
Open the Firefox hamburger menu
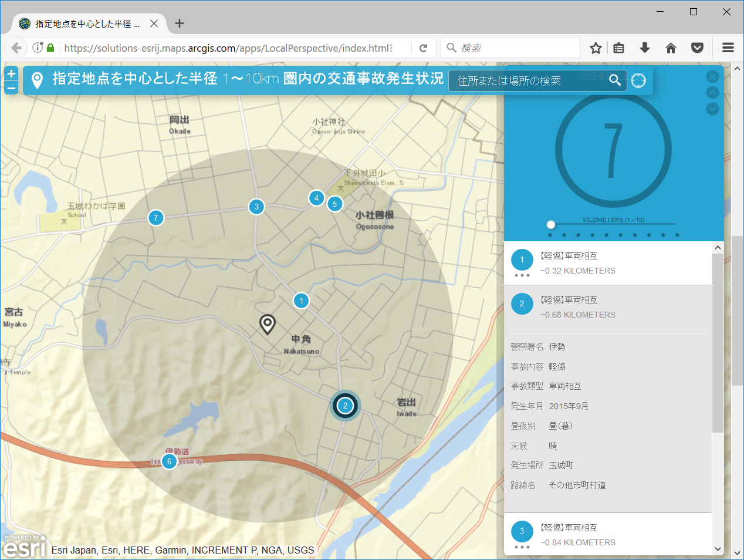tap(728, 48)
